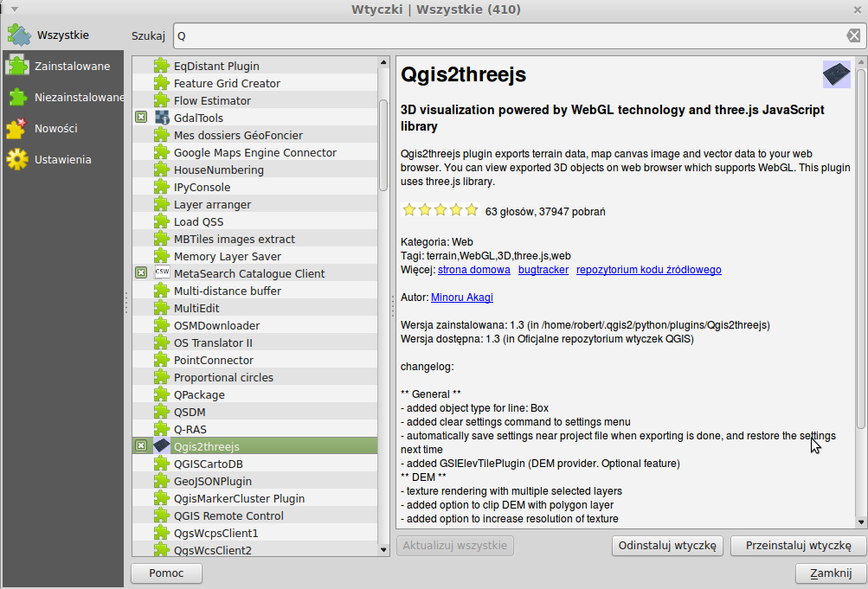Open the bugtracker link
Image resolution: width=868 pixels, height=589 pixels.
tap(543, 269)
